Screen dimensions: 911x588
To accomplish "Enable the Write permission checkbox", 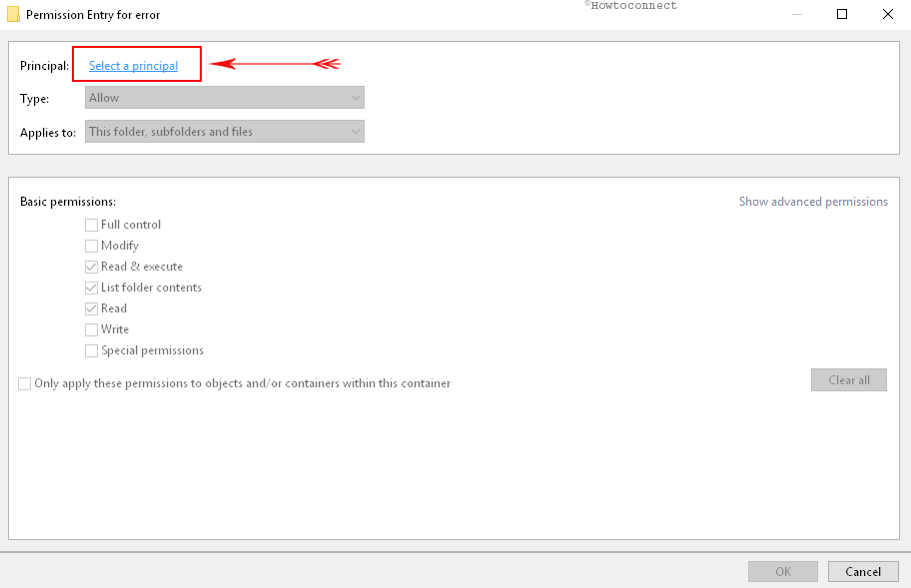I will (91, 329).
